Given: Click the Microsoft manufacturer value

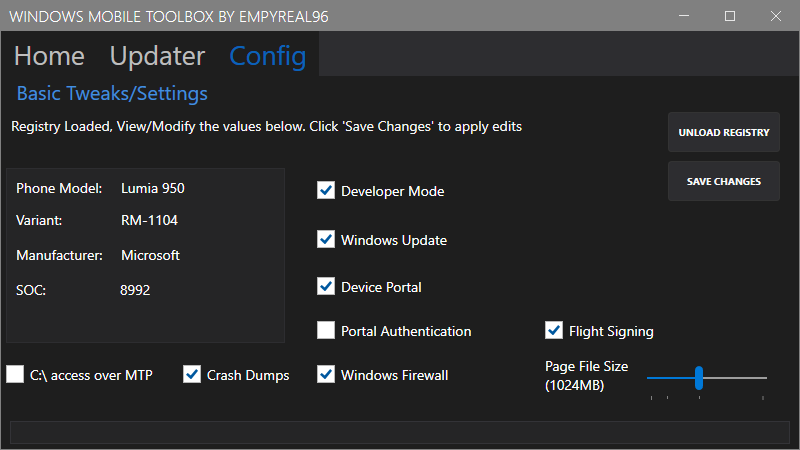Looking at the screenshot, I should [150, 255].
